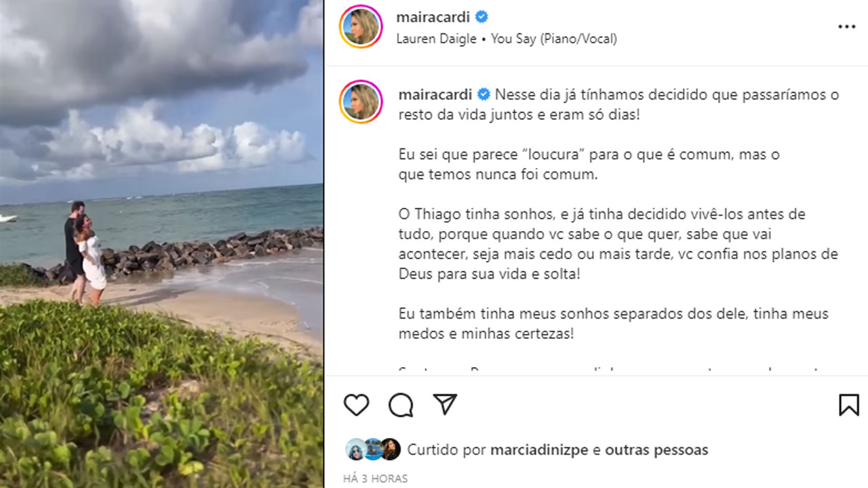Image resolution: width=868 pixels, height=488 pixels.
Task: Click the HÁ 3 HORAS timestamp
Action: pyautogui.click(x=376, y=479)
